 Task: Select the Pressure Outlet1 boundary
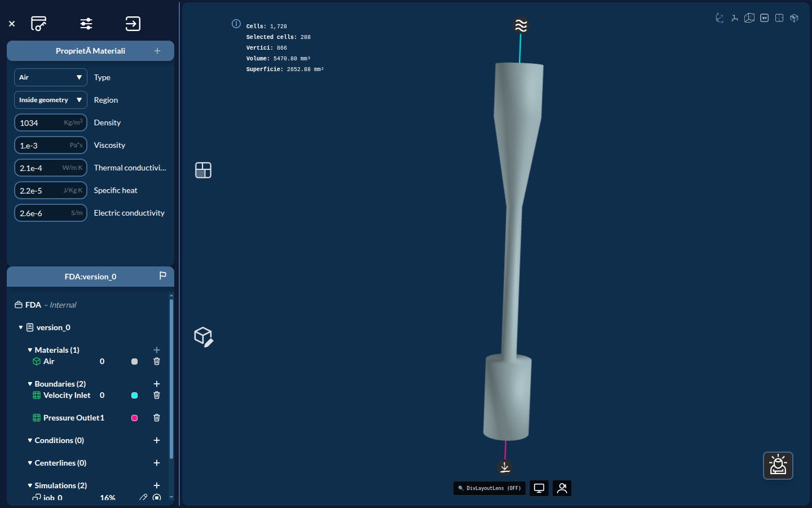coord(68,418)
